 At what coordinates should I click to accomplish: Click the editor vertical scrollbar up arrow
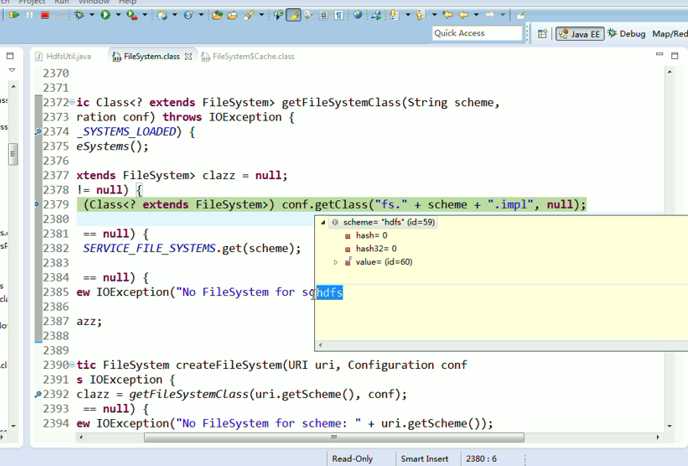[x=670, y=72]
